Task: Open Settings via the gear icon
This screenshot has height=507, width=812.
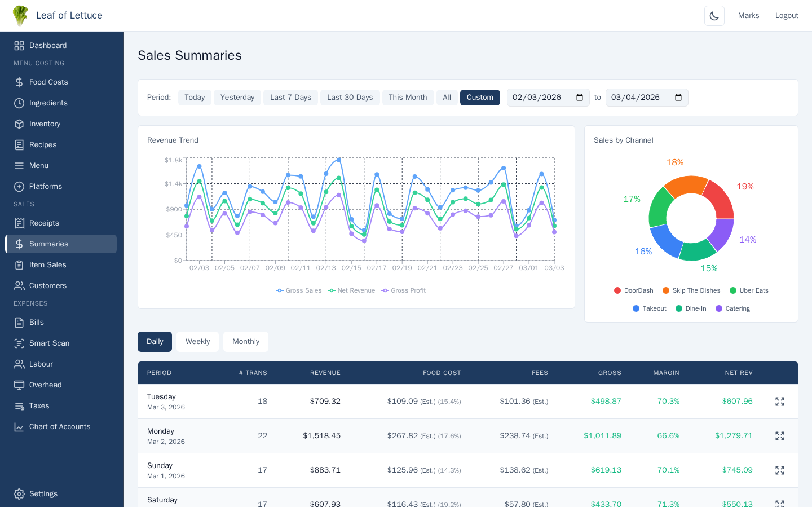Action: click(19, 494)
